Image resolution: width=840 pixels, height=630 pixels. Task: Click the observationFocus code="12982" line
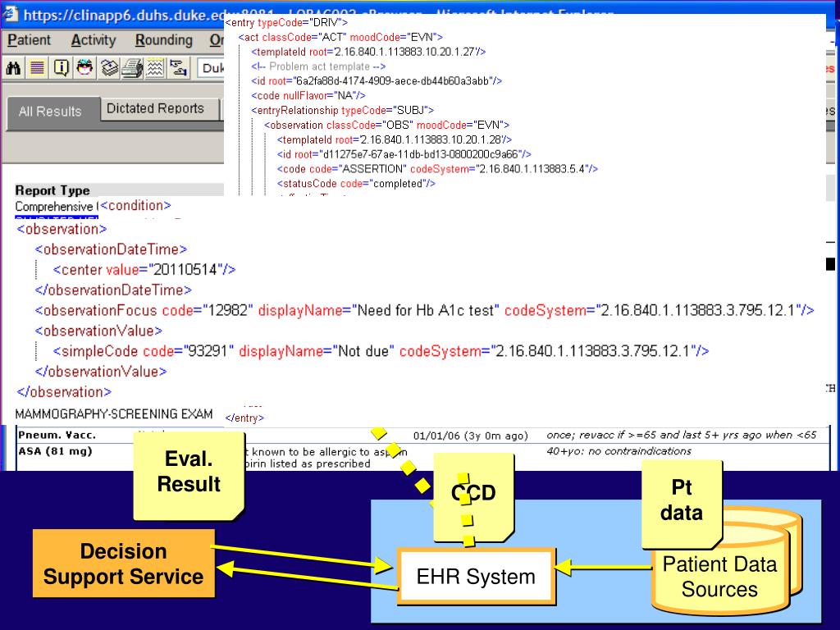point(425,311)
